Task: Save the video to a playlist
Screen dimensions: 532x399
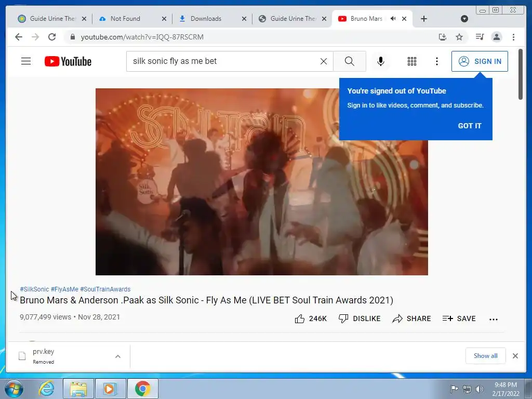Action: pyautogui.click(x=459, y=318)
